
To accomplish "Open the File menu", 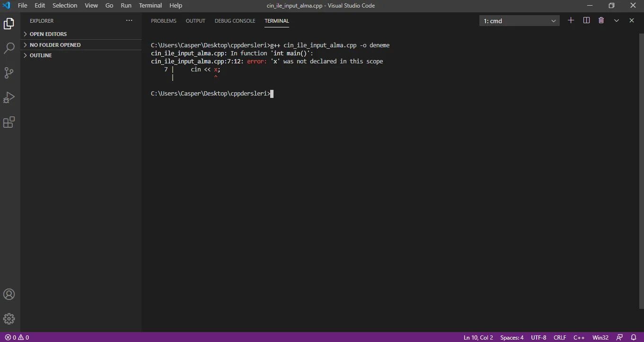I will (x=23, y=6).
